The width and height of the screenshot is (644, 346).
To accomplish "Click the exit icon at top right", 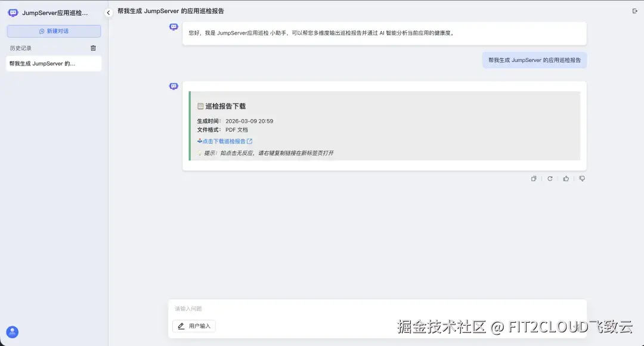I will [634, 11].
